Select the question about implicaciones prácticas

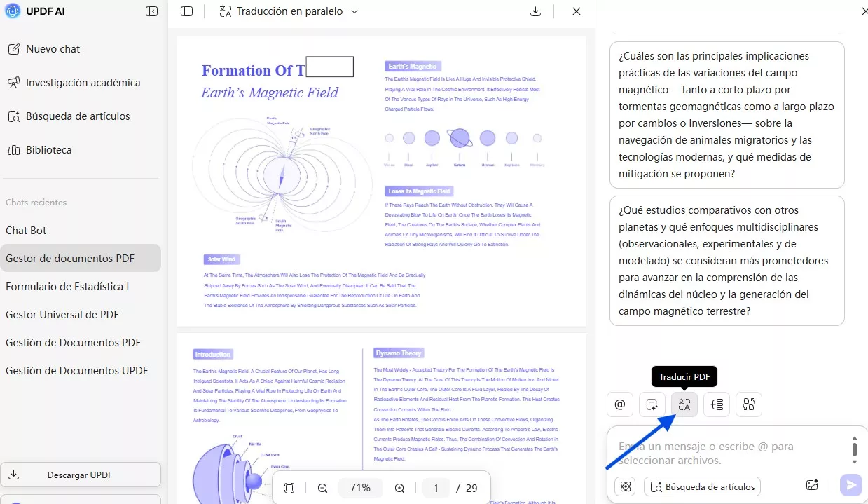[x=727, y=115]
